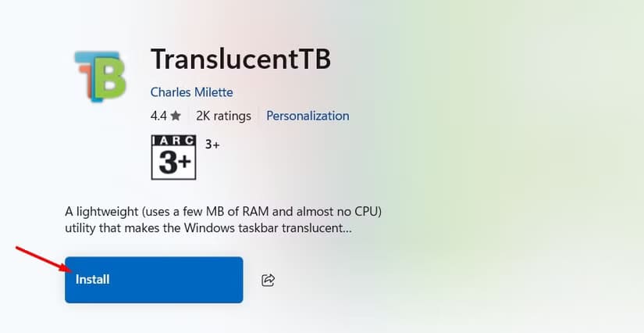View the 2K ratings details
Image resolution: width=644 pixels, height=333 pixels.
click(x=223, y=116)
